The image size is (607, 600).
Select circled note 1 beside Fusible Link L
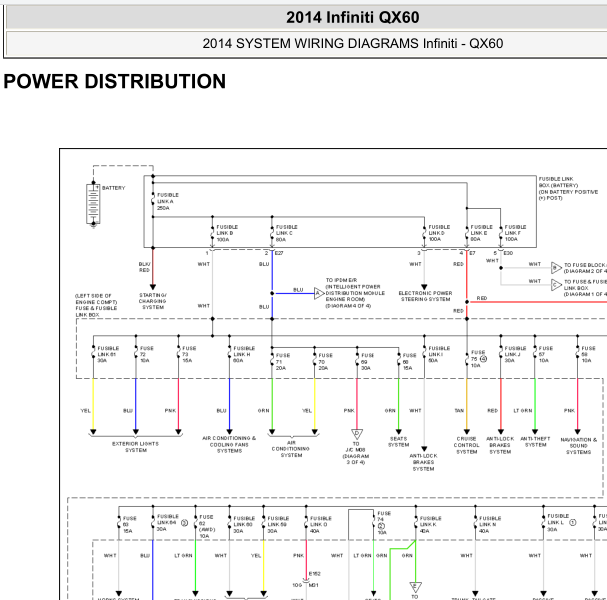[x=573, y=522]
